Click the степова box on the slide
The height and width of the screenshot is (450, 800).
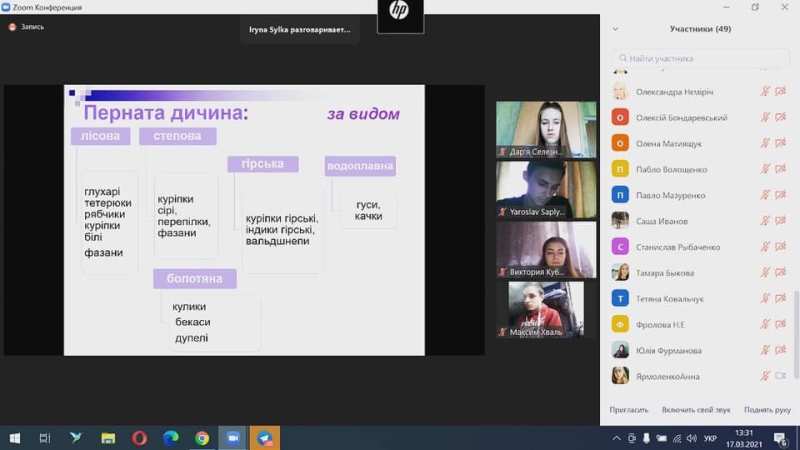(178, 136)
